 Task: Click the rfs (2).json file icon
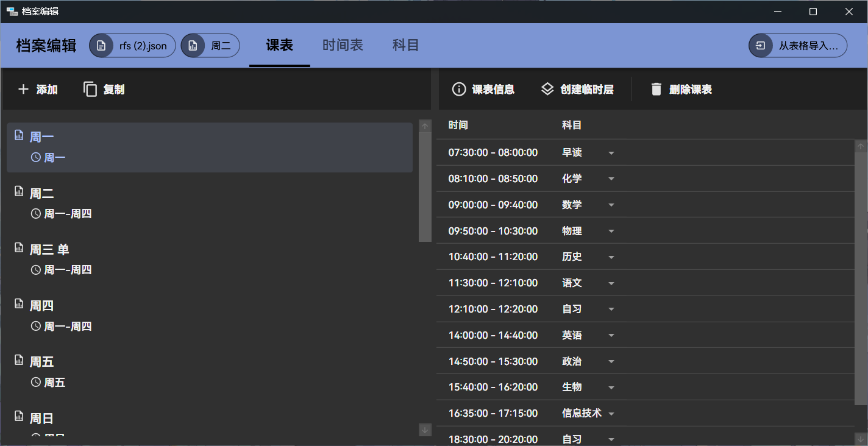pos(101,46)
